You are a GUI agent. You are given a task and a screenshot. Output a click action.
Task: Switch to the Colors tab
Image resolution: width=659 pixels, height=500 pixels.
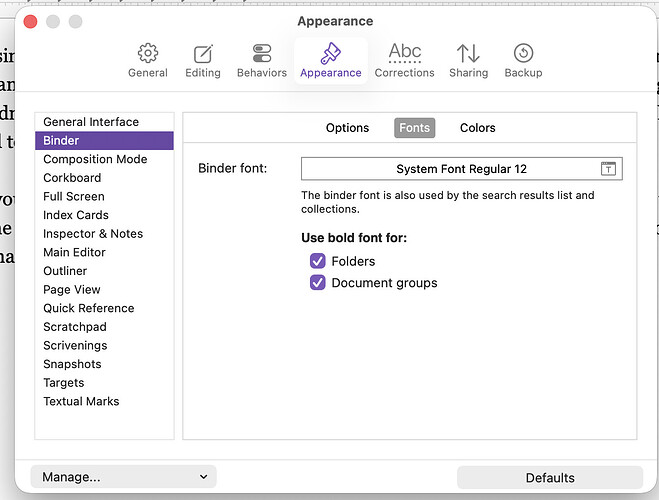(x=477, y=128)
